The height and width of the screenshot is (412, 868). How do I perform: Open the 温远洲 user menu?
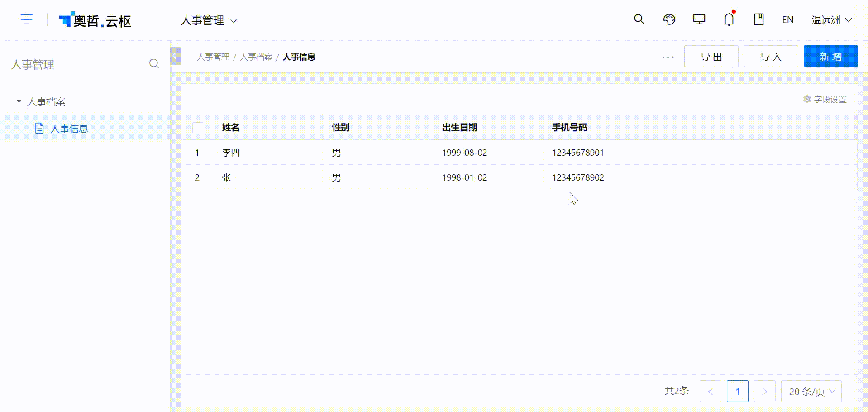(832, 20)
